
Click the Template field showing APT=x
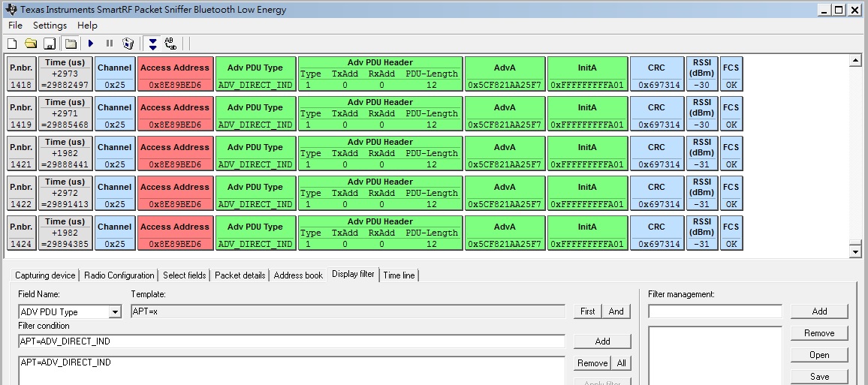(348, 311)
